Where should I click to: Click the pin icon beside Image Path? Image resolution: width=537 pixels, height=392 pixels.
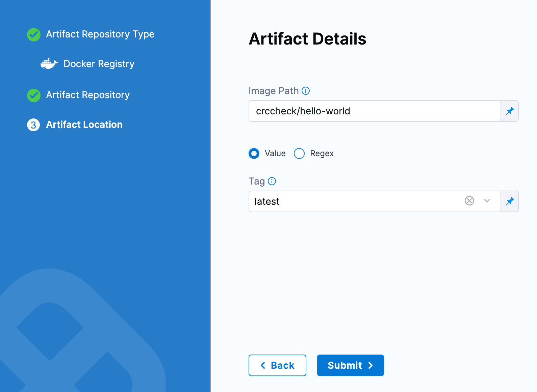click(510, 111)
